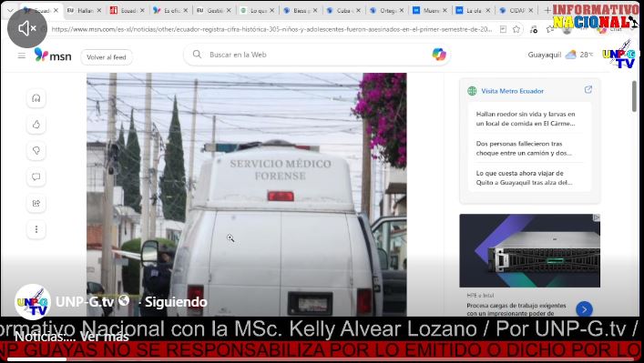Open the comments speech bubble icon
The image size is (644, 363).
coord(36,176)
